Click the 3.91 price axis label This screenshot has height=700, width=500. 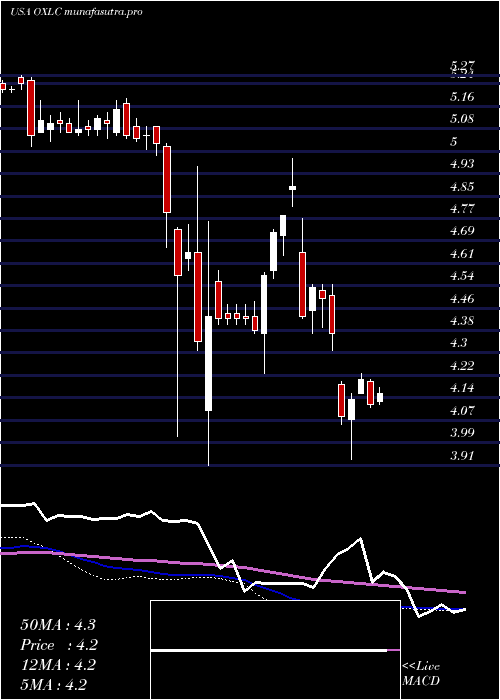point(462,455)
